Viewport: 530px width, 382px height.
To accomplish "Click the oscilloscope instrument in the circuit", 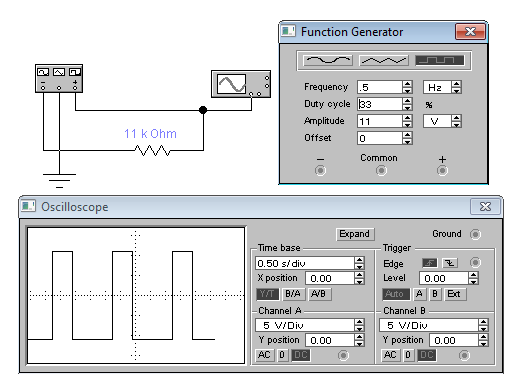I will pyautogui.click(x=241, y=84).
